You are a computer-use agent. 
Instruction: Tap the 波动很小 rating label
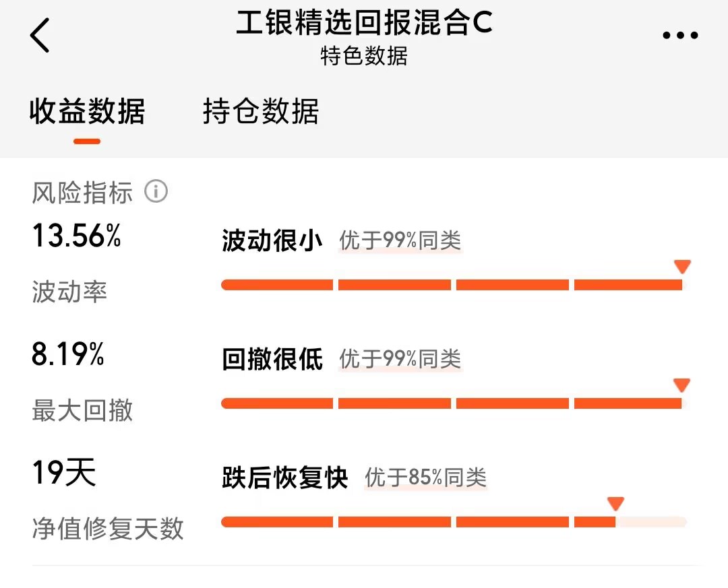(272, 240)
